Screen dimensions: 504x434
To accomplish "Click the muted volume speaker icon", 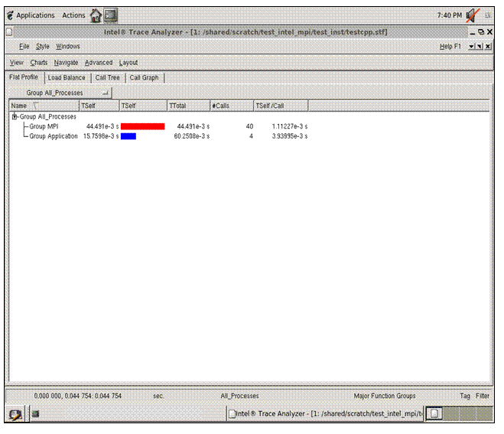I will coord(473,15).
